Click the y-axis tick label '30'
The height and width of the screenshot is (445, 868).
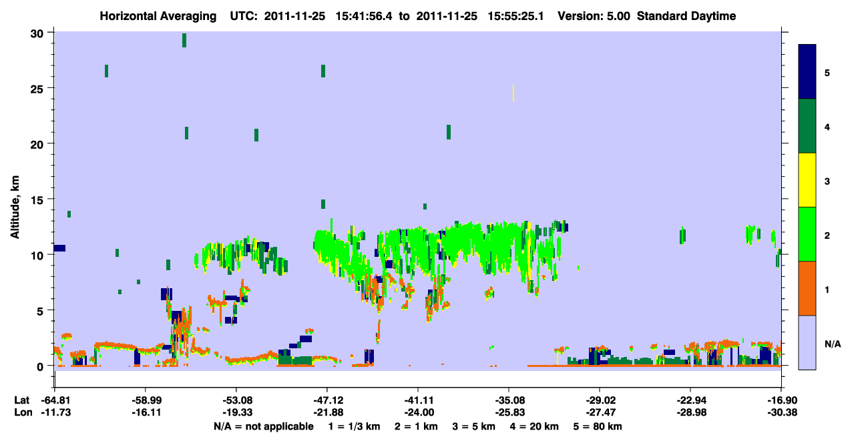pos(39,33)
